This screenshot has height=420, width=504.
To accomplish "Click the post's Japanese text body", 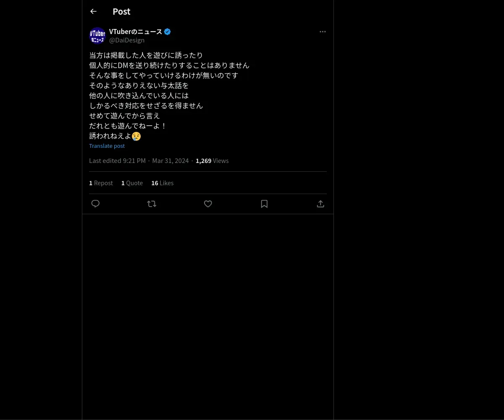I will 169,95.
